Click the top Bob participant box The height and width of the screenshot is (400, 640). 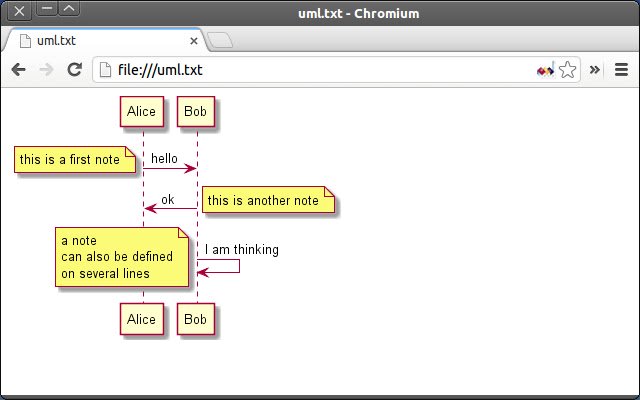coord(196,111)
